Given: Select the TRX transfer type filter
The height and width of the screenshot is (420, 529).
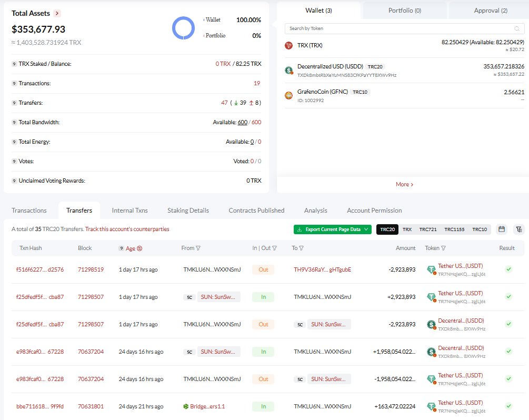Looking at the screenshot, I should [407, 229].
